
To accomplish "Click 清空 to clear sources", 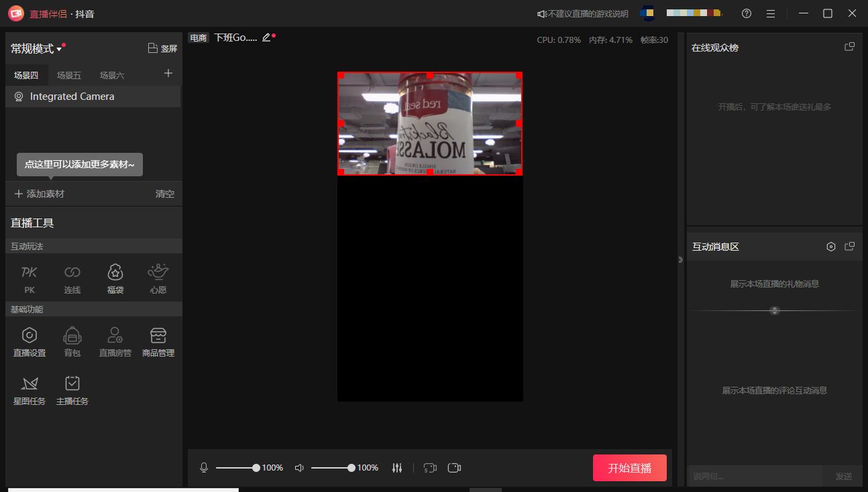I will [x=165, y=194].
